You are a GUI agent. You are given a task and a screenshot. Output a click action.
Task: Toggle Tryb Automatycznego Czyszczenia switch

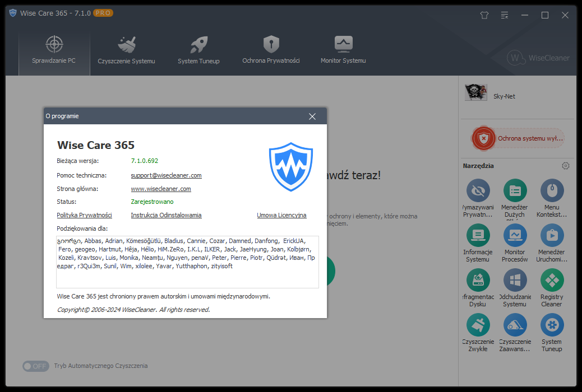(36, 366)
